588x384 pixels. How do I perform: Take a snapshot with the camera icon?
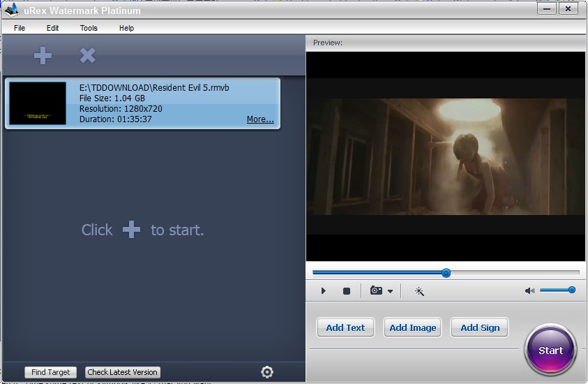pos(376,291)
